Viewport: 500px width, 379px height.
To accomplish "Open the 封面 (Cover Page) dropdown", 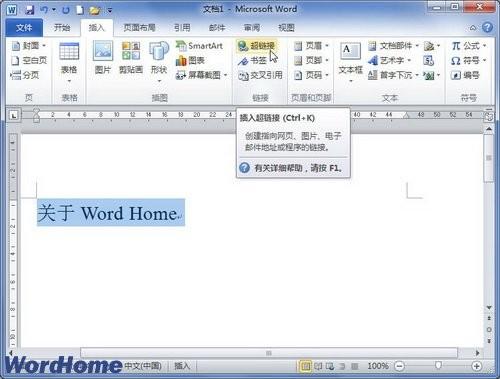I will tap(29, 46).
